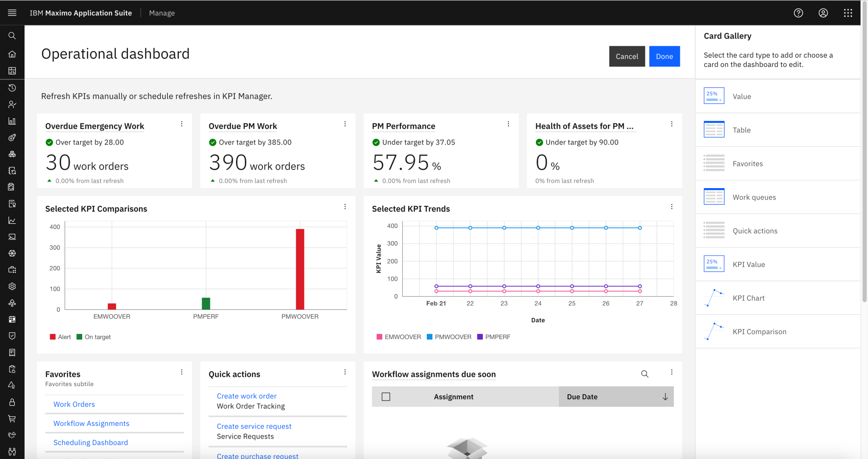Select Manage in the top navigation bar
868x459 pixels.
tap(161, 13)
